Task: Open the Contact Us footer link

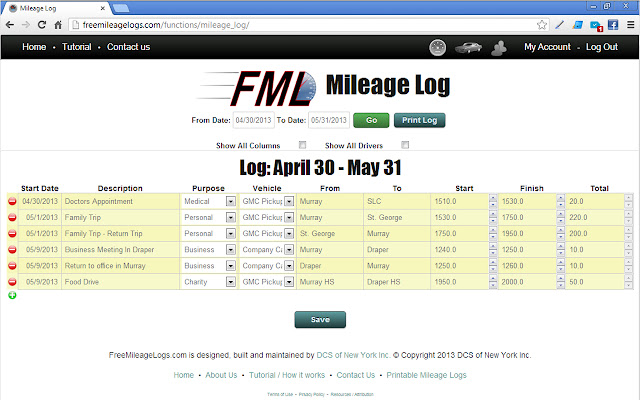Action: point(356,375)
